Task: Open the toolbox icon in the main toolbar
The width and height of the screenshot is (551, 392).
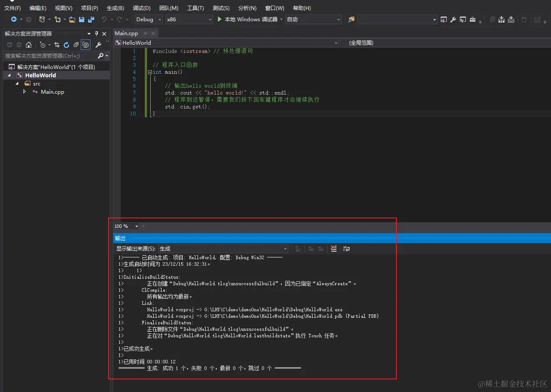Action: (472, 20)
